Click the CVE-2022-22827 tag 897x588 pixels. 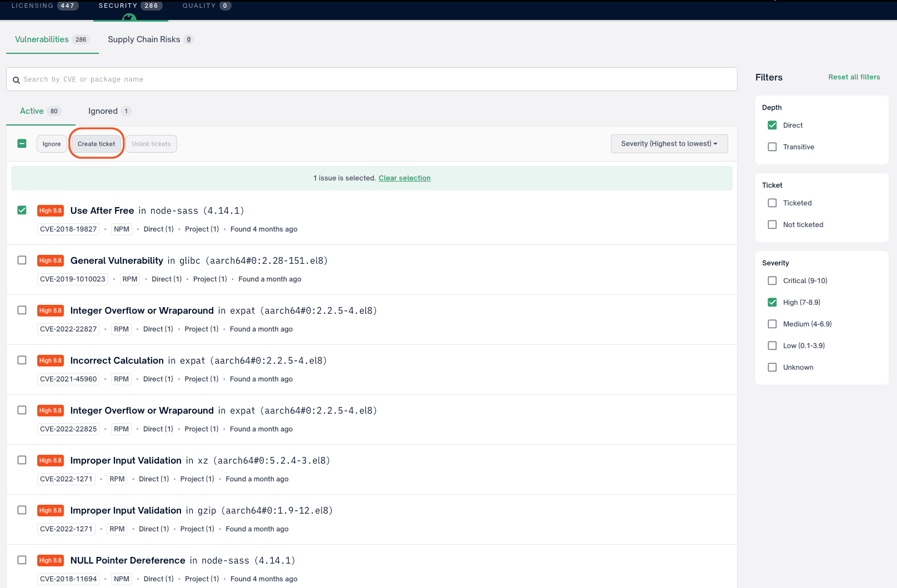coord(68,329)
